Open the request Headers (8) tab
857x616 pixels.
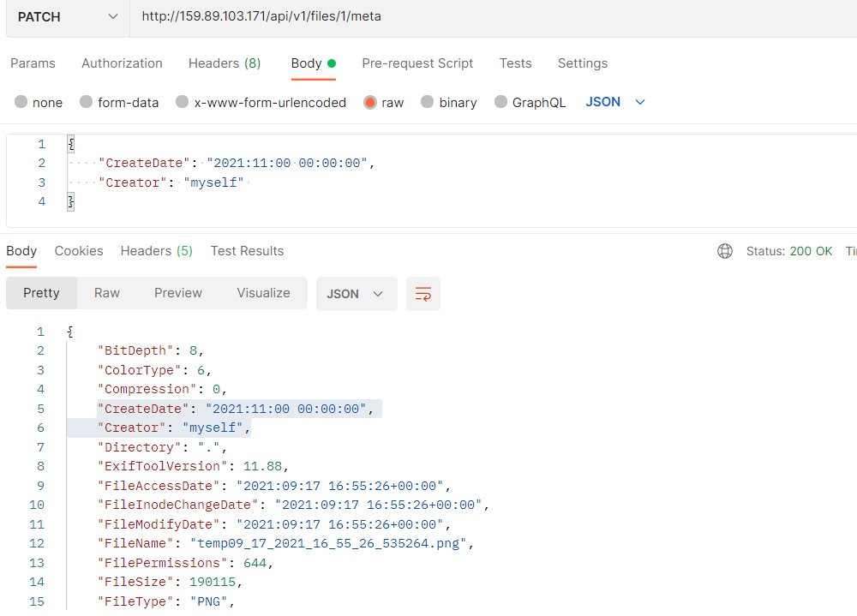pyautogui.click(x=225, y=63)
